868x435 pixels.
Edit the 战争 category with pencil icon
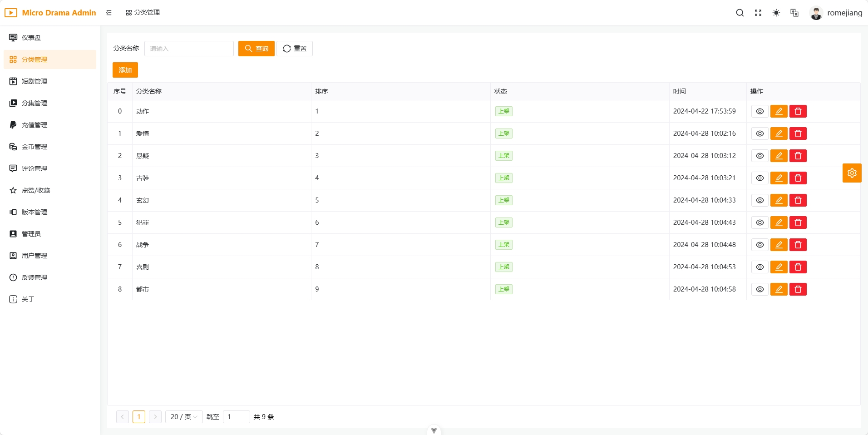click(779, 245)
